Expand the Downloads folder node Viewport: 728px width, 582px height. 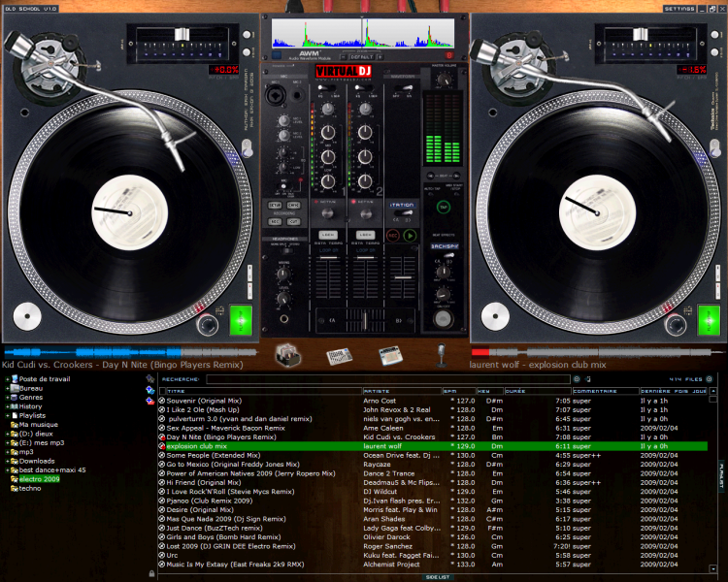8,461
